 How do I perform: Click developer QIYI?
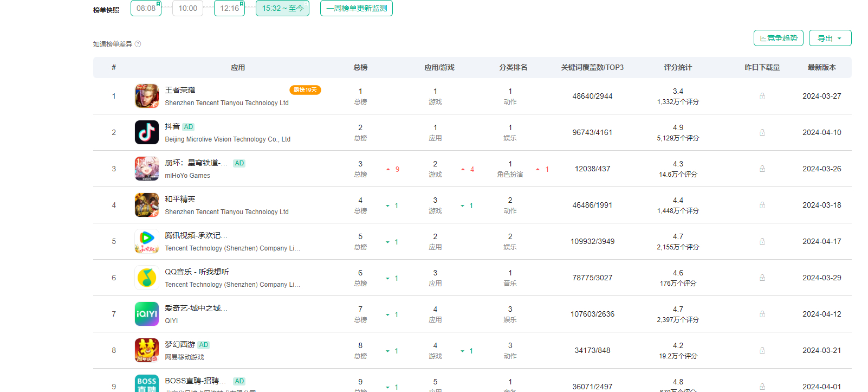171,321
